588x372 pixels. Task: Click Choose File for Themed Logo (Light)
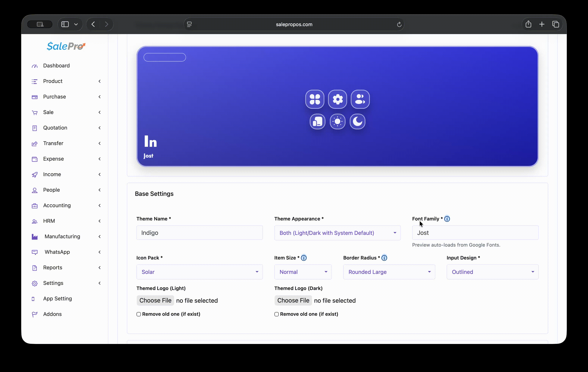[x=155, y=300]
